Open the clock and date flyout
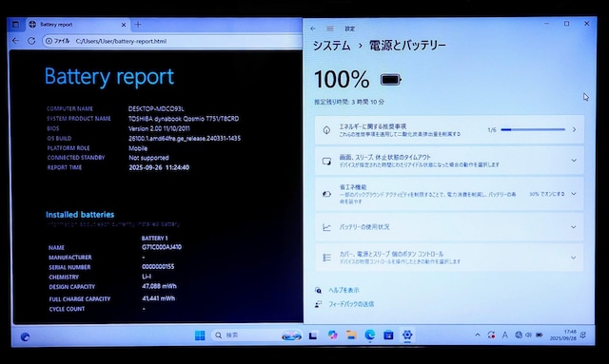609x364 pixels. pyautogui.click(x=563, y=335)
